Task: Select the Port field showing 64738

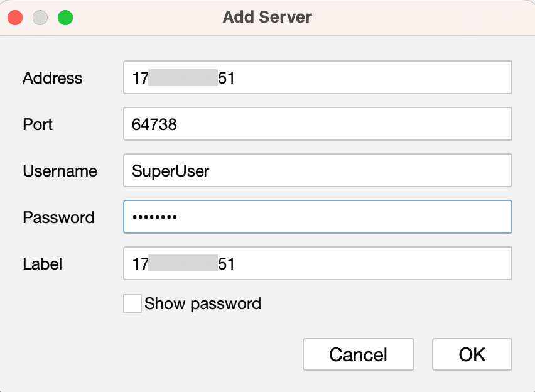Action: pyautogui.click(x=317, y=124)
